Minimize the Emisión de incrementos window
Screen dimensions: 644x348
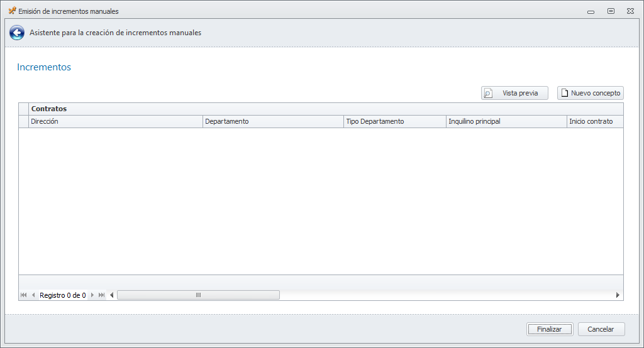point(591,11)
